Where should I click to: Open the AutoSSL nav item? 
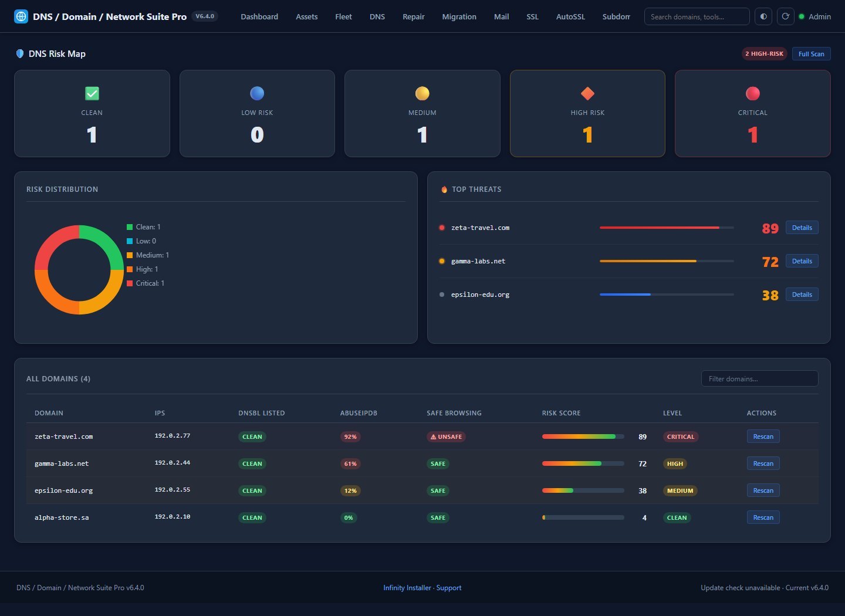pos(570,16)
